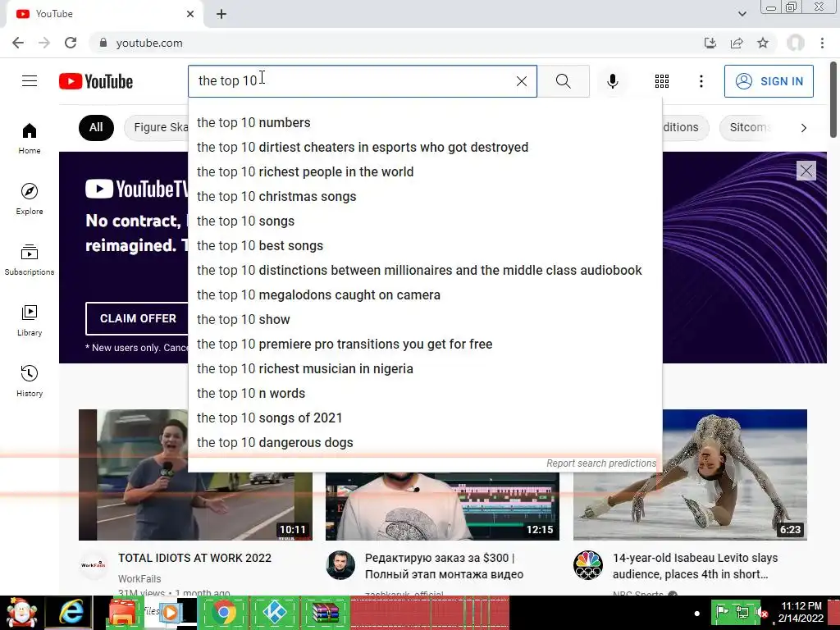Viewport: 840px width, 630px height.
Task: Open the NBC Olympics channel avatar
Action: (x=588, y=565)
